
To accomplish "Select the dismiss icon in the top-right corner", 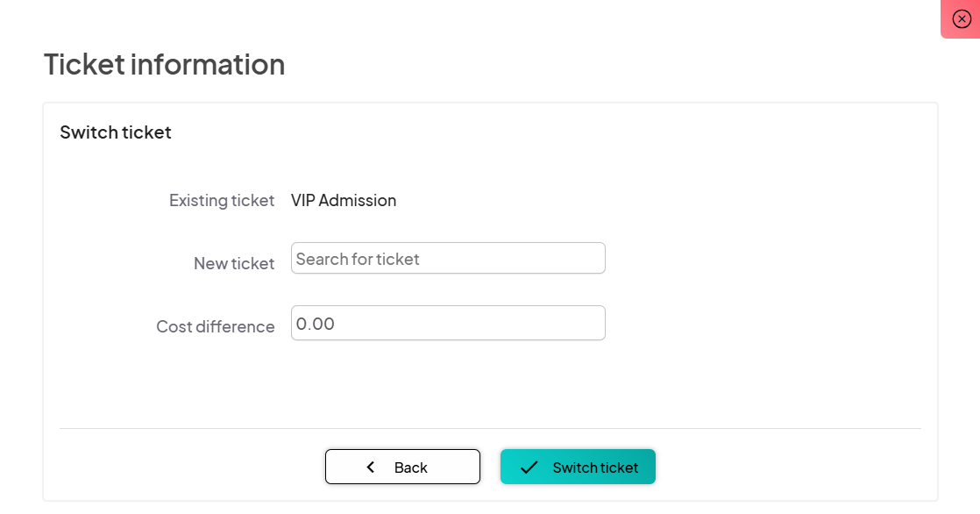I will (x=962, y=18).
